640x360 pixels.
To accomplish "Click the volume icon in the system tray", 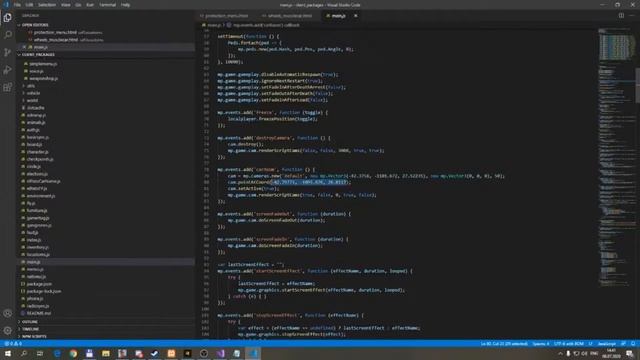I will [584, 353].
